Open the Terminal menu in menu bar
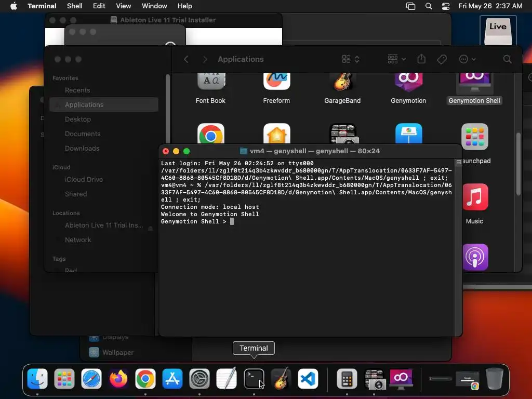Viewport: 532px width, 399px height. pyautogui.click(x=42, y=6)
